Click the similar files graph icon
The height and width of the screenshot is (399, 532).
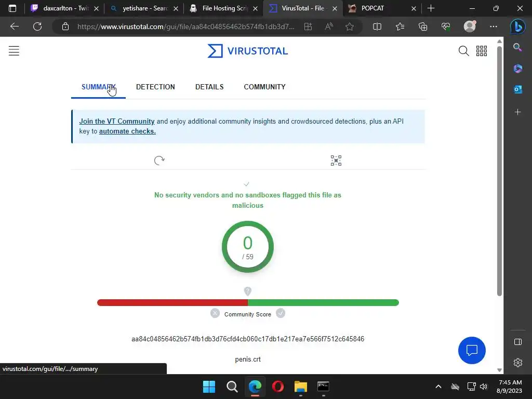pos(336,160)
